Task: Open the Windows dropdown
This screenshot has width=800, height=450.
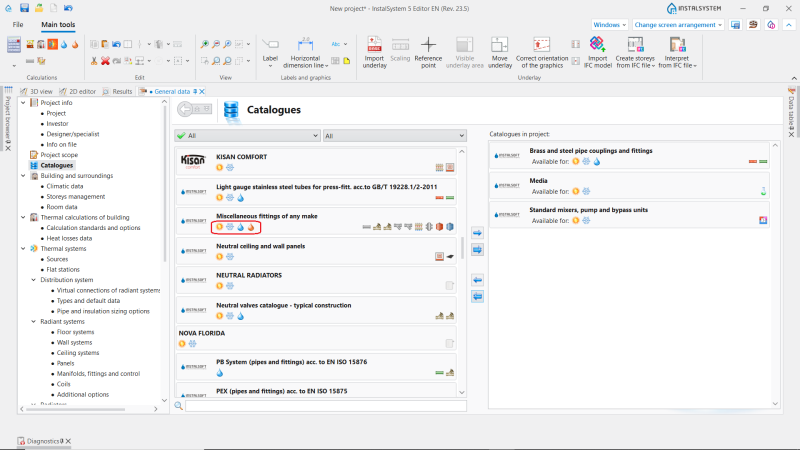Action: 609,24
